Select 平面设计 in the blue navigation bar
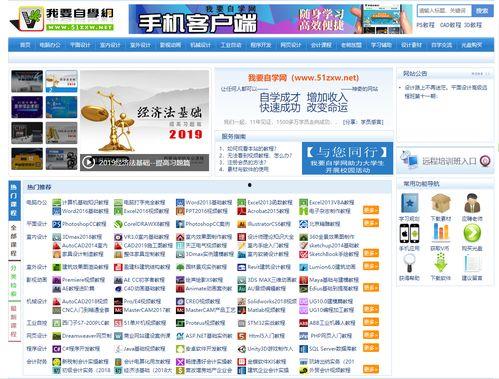499x379 pixels. (x=80, y=45)
